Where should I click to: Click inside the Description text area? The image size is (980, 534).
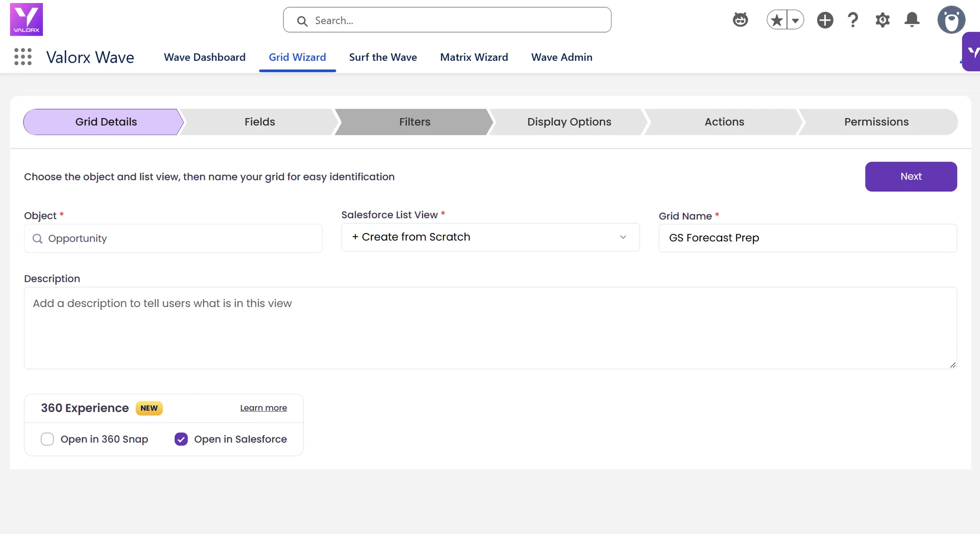tap(490, 328)
